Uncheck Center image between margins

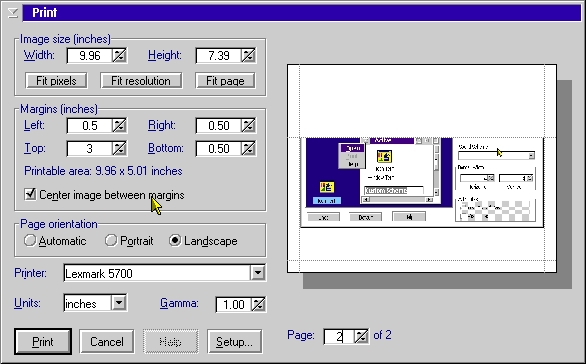[30, 194]
